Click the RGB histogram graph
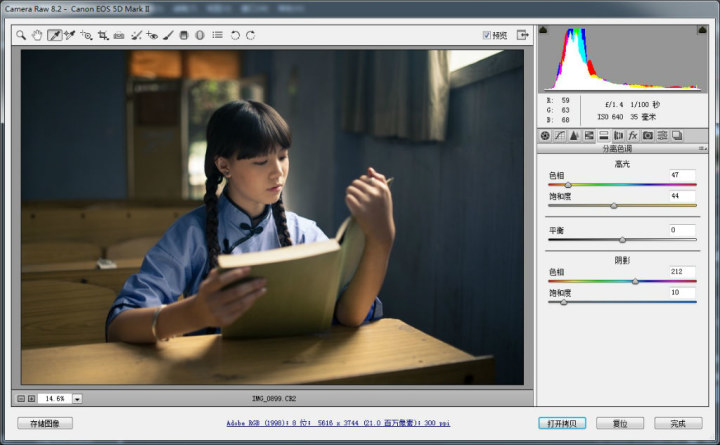This screenshot has width=720, height=445. 622,59
